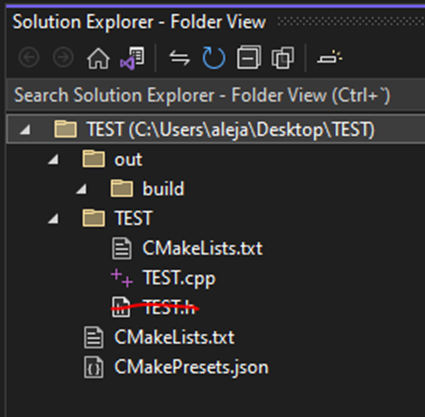
Task: Go to Home in Solution Explorer toolbar
Action: [x=98, y=58]
